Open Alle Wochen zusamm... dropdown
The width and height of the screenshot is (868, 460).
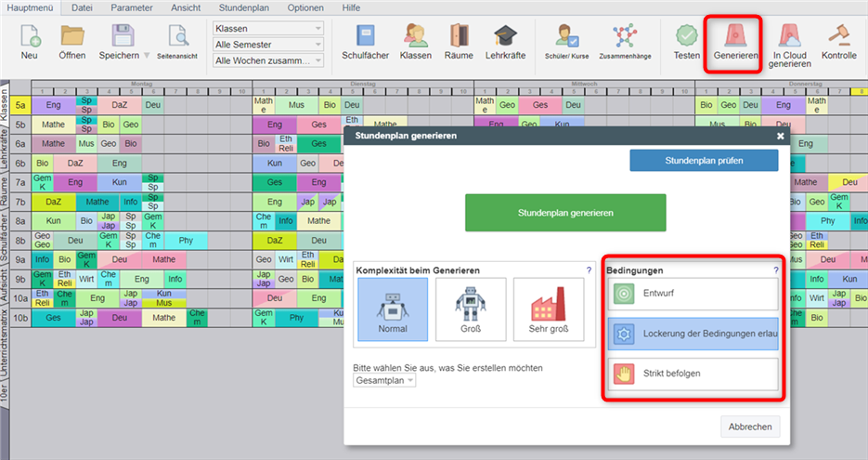point(268,60)
